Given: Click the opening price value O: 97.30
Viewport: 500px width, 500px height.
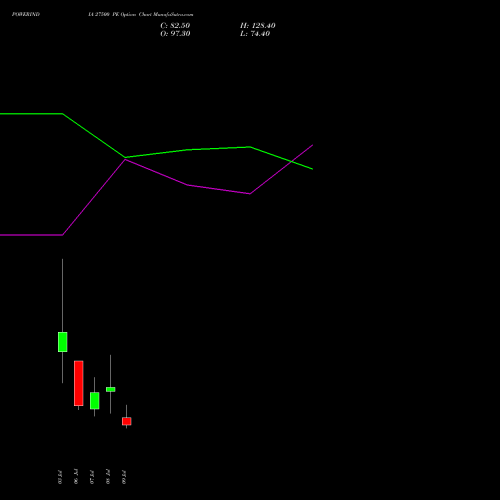Looking at the screenshot, I should (175, 34).
